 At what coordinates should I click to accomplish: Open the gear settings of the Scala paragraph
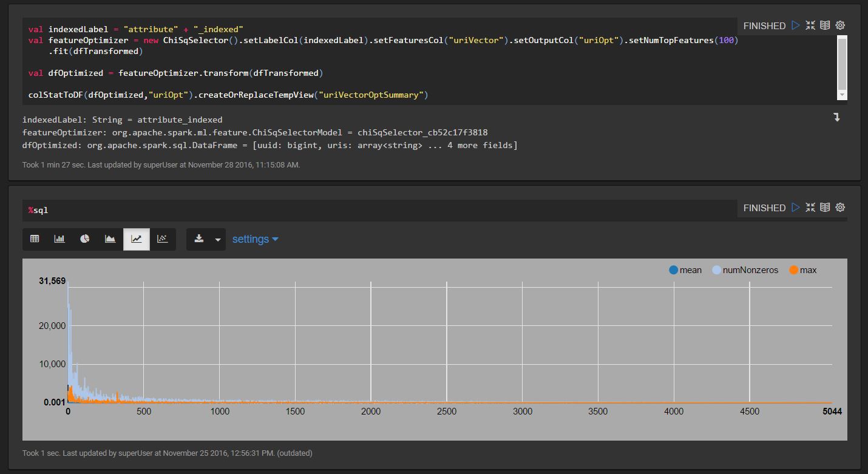click(x=840, y=25)
